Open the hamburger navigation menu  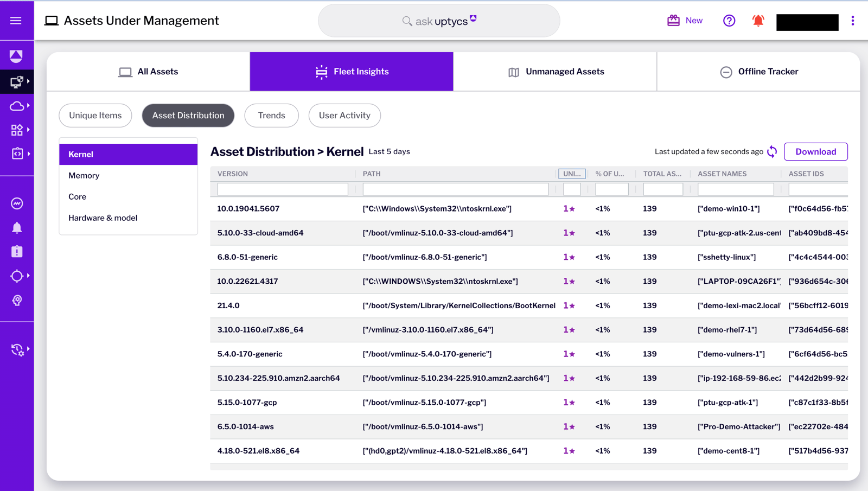point(16,21)
